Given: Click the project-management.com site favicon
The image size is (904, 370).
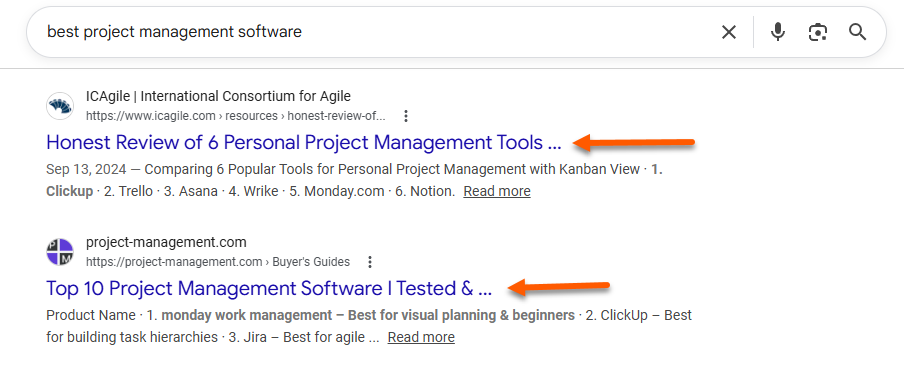Looking at the screenshot, I should click(60, 252).
